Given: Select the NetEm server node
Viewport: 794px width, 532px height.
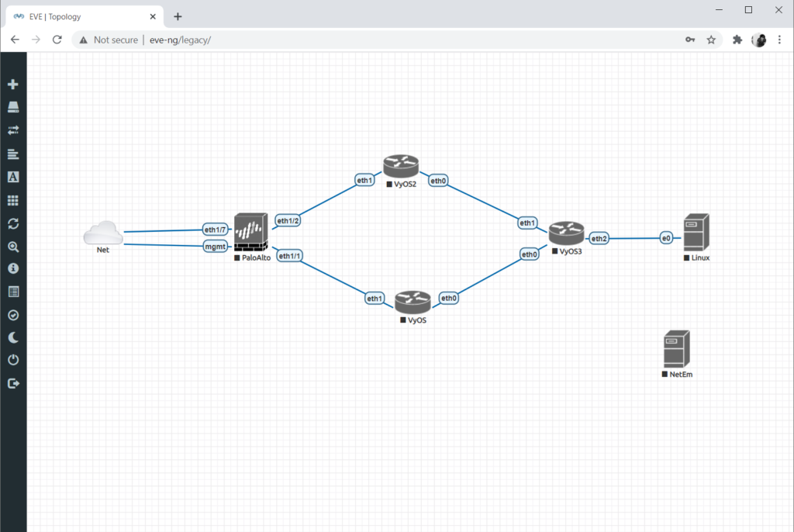Looking at the screenshot, I should (x=676, y=349).
